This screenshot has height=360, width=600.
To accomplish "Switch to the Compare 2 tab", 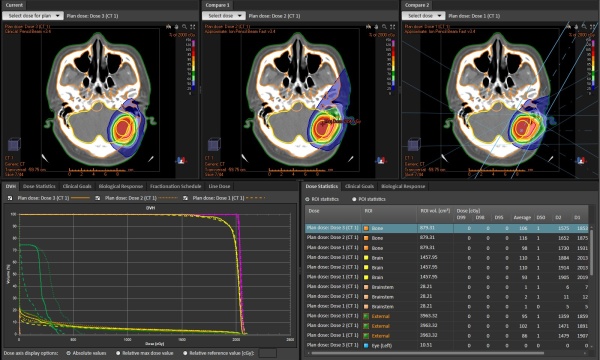I will pyautogui.click(x=417, y=5).
